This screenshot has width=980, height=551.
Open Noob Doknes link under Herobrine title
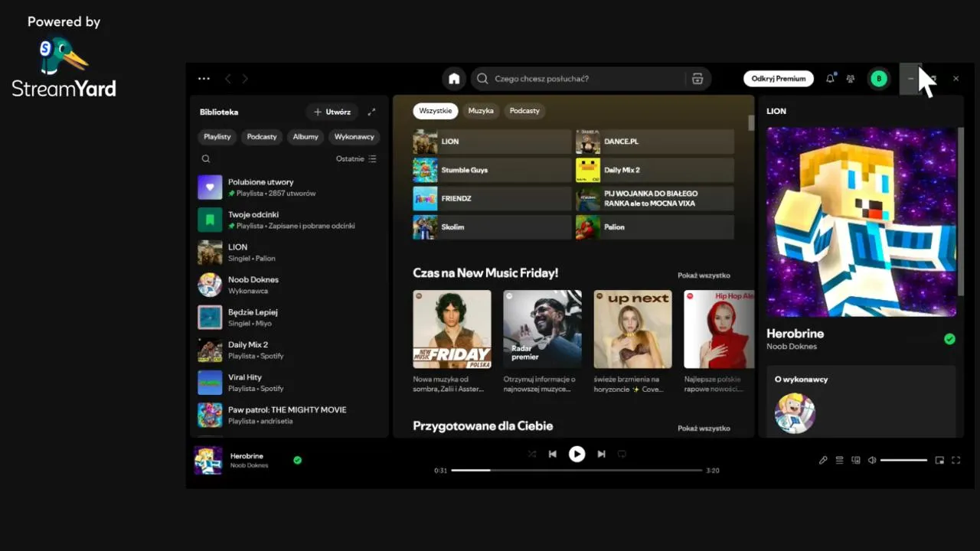792,347
